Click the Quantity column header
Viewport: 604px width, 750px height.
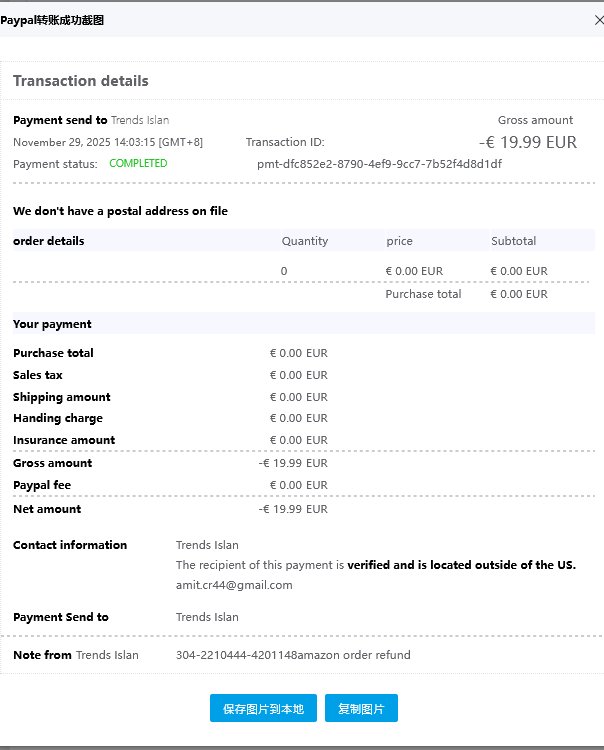click(305, 241)
